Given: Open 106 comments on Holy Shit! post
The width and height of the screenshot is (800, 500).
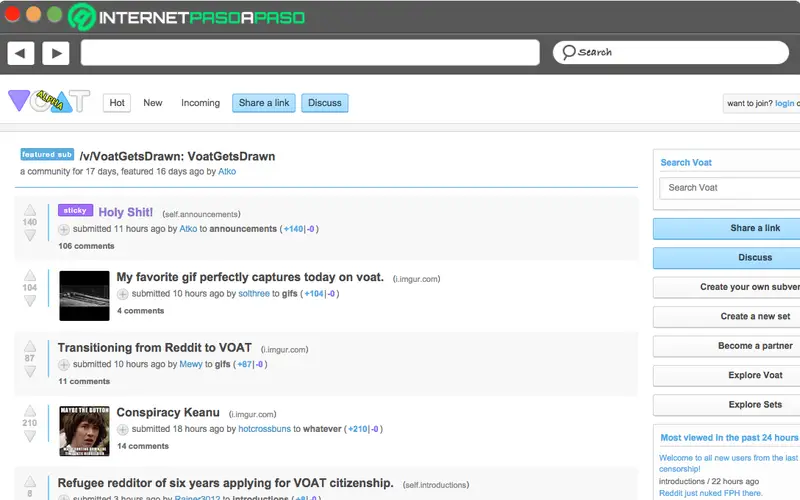Looking at the screenshot, I should 86,246.
